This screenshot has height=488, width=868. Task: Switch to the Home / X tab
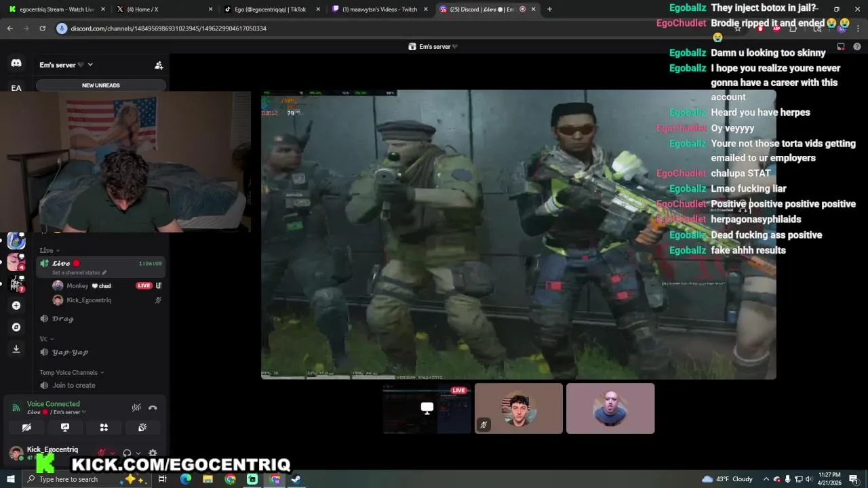pyautogui.click(x=165, y=9)
